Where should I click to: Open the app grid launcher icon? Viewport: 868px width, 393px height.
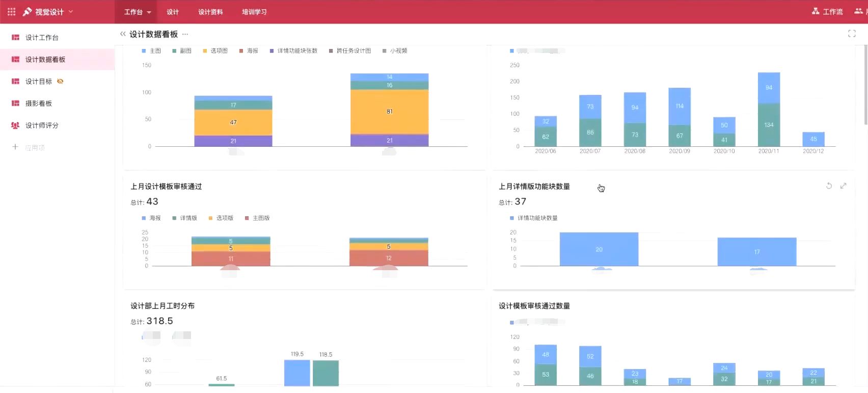click(11, 12)
